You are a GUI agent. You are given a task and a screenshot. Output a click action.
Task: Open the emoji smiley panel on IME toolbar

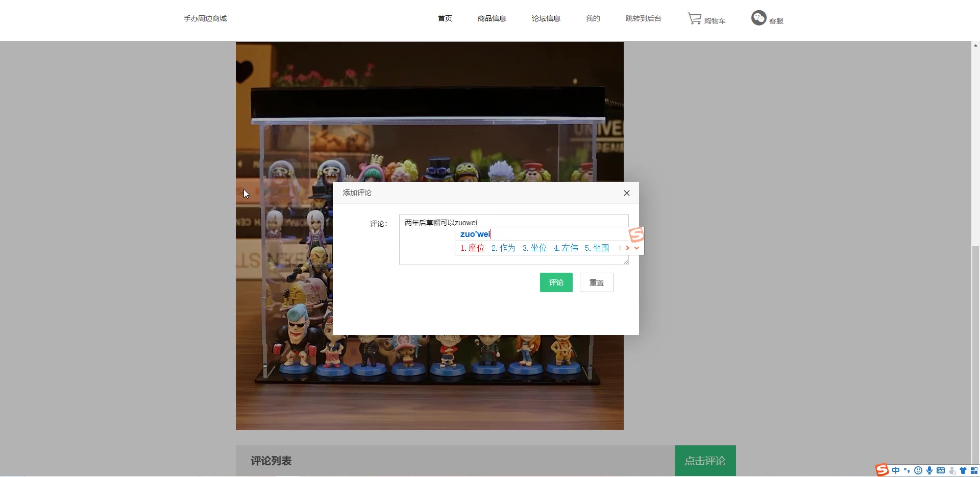(918, 470)
